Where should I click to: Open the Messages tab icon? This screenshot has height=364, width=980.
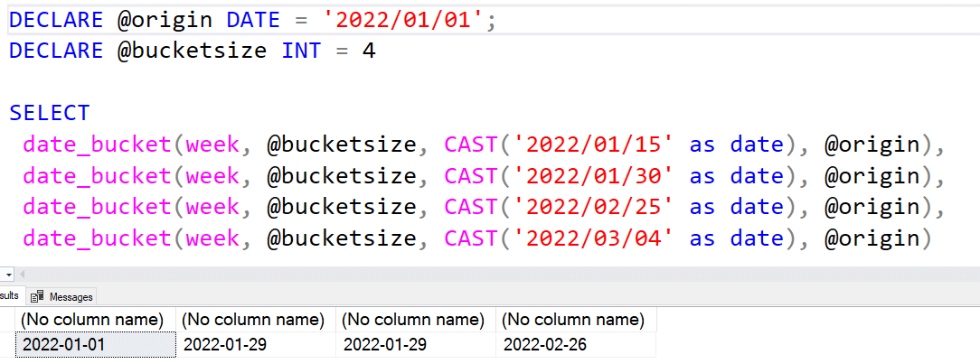(x=38, y=296)
